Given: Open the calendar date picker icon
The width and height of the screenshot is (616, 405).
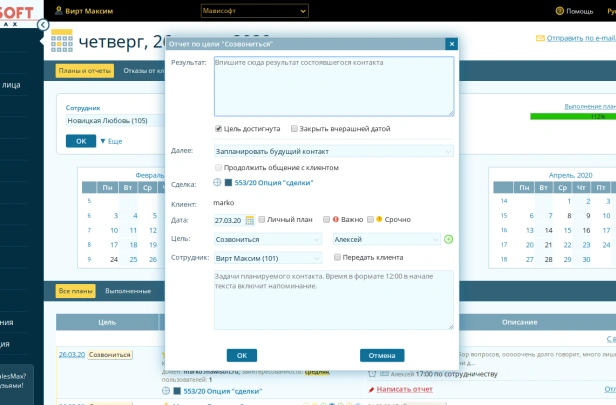Looking at the screenshot, I should coord(249,219).
